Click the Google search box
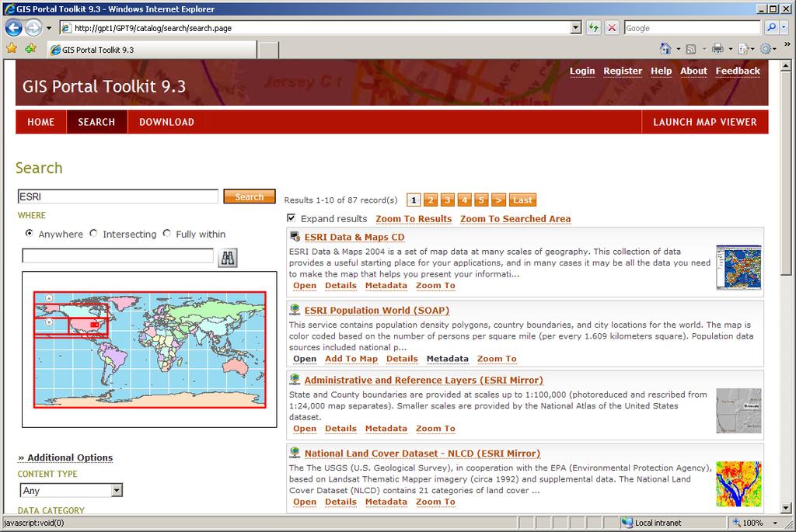This screenshot has height=532, width=796. pos(692,28)
